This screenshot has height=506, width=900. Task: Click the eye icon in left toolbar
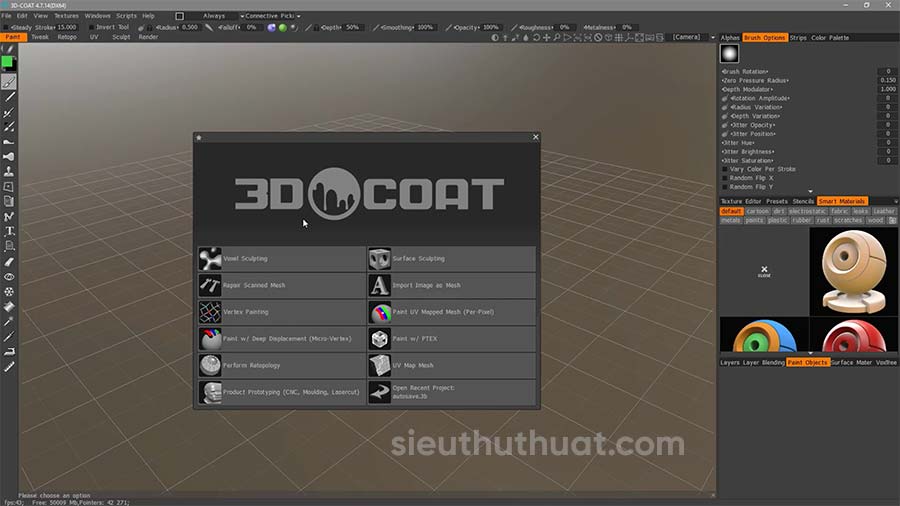pyautogui.click(x=9, y=277)
